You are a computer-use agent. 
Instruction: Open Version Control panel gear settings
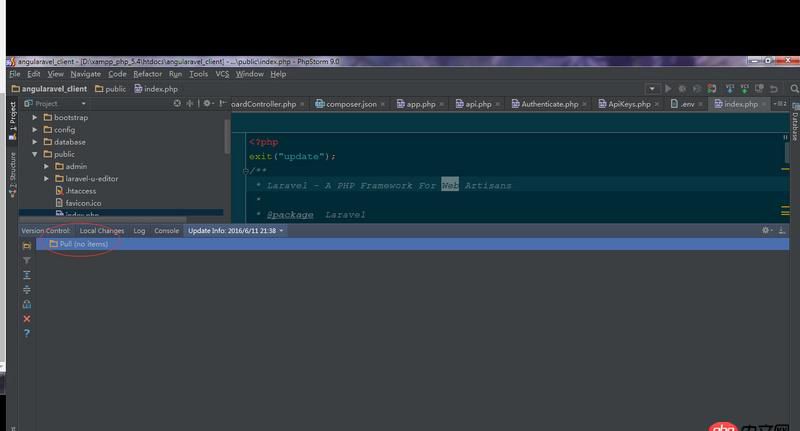pyautogui.click(x=767, y=231)
